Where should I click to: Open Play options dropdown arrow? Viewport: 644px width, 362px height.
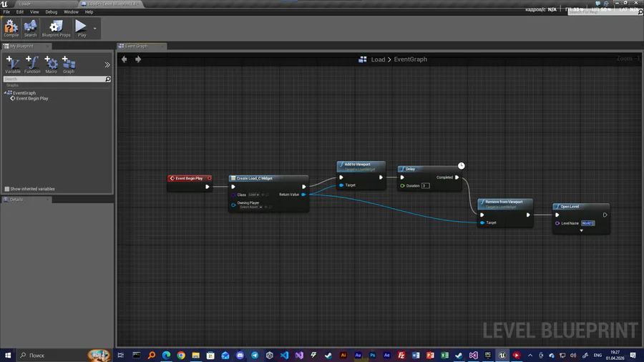click(95, 29)
